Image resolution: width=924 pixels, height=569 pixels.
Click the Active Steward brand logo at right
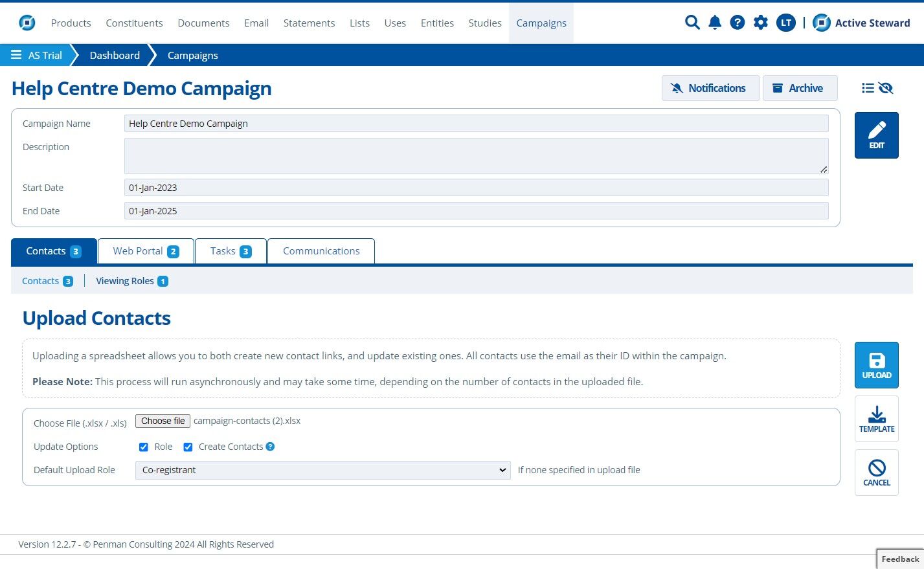[x=861, y=23]
